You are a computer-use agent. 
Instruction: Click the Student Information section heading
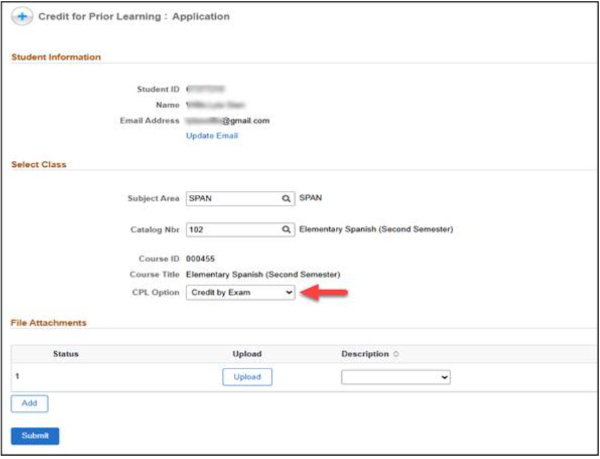click(x=55, y=57)
